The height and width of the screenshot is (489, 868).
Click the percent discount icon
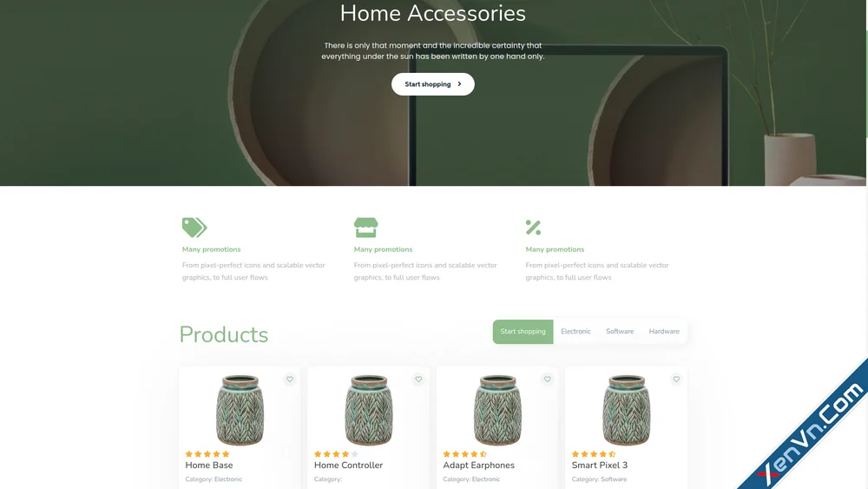(533, 227)
